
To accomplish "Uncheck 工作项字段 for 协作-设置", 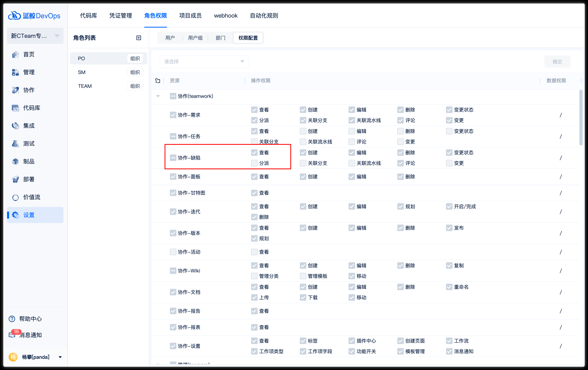I will pyautogui.click(x=303, y=351).
